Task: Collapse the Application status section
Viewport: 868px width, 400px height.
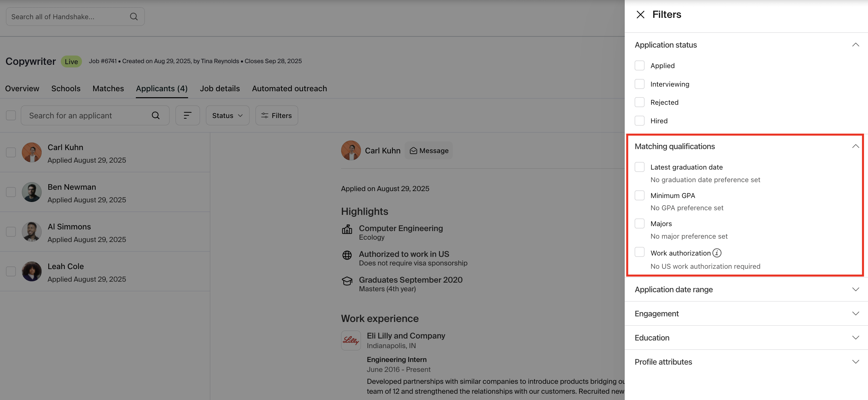Action: pos(855,45)
